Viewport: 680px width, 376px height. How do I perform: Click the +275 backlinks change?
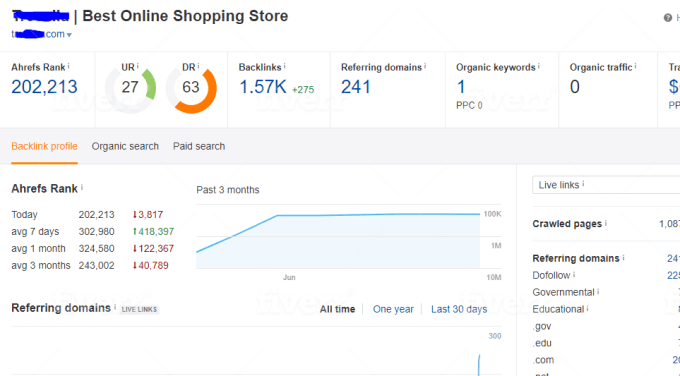pyautogui.click(x=303, y=90)
